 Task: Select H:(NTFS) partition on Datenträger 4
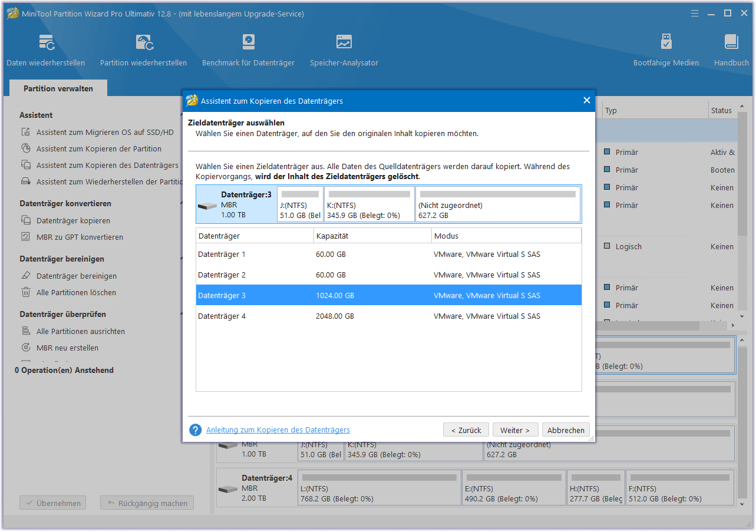pos(596,488)
